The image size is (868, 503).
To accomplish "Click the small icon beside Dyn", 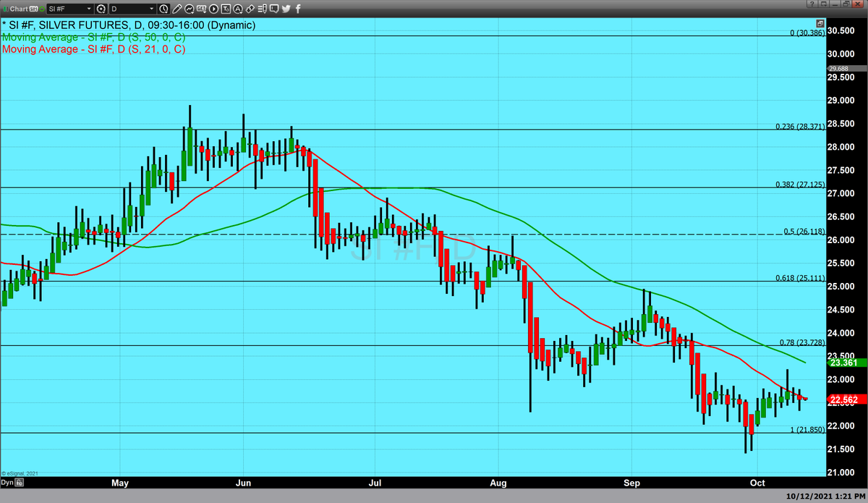I will click(20, 481).
